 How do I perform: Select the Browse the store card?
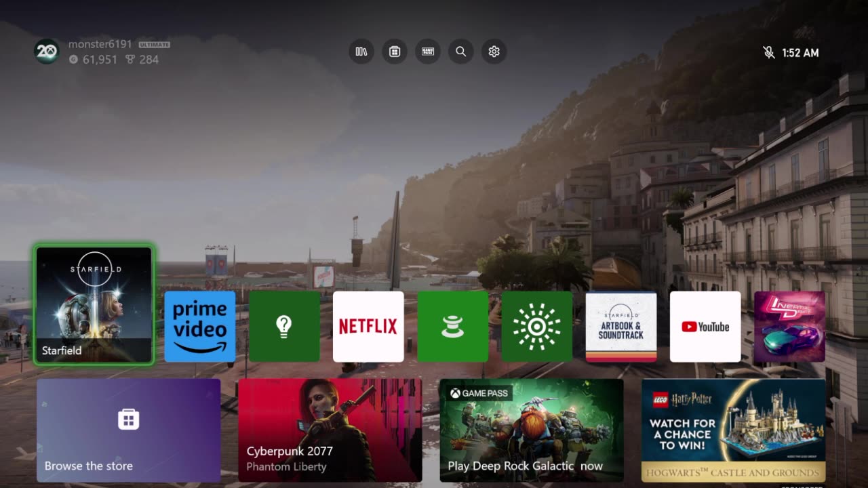[x=129, y=430]
